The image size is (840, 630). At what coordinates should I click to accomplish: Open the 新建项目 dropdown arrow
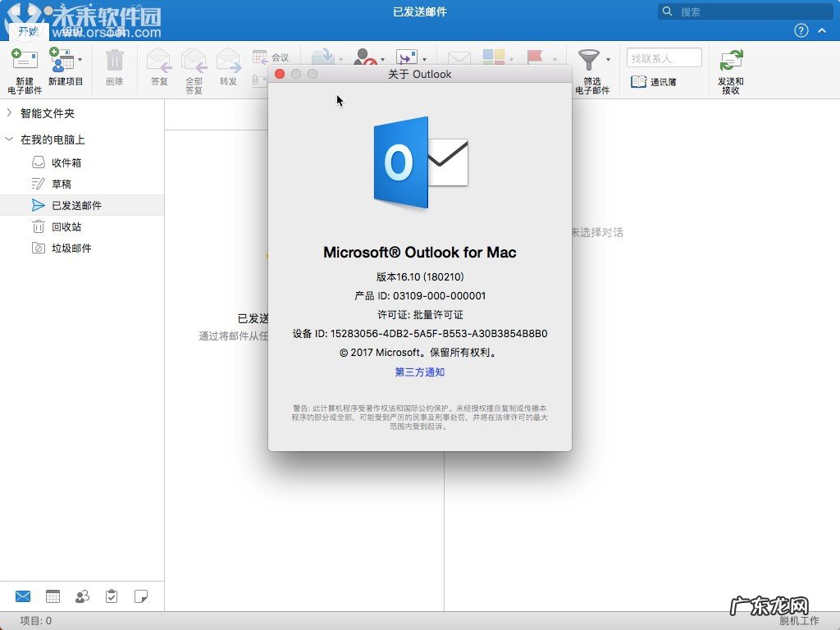tap(78, 62)
